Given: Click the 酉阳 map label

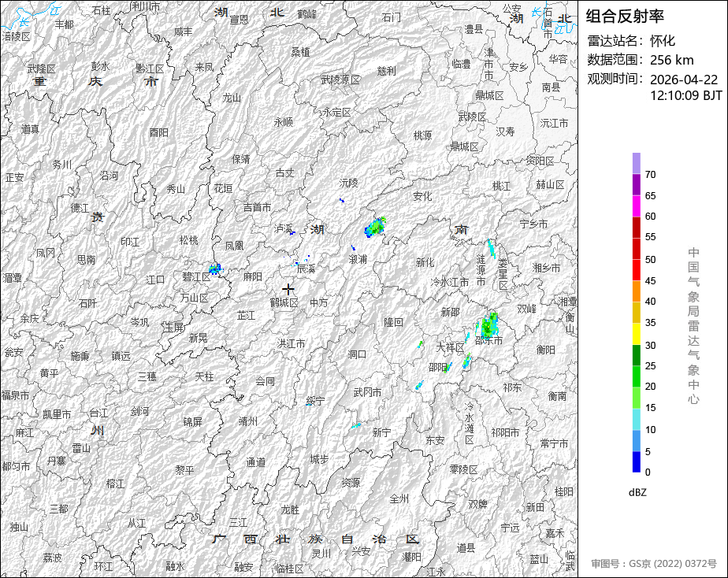Looking at the screenshot, I should [x=159, y=132].
